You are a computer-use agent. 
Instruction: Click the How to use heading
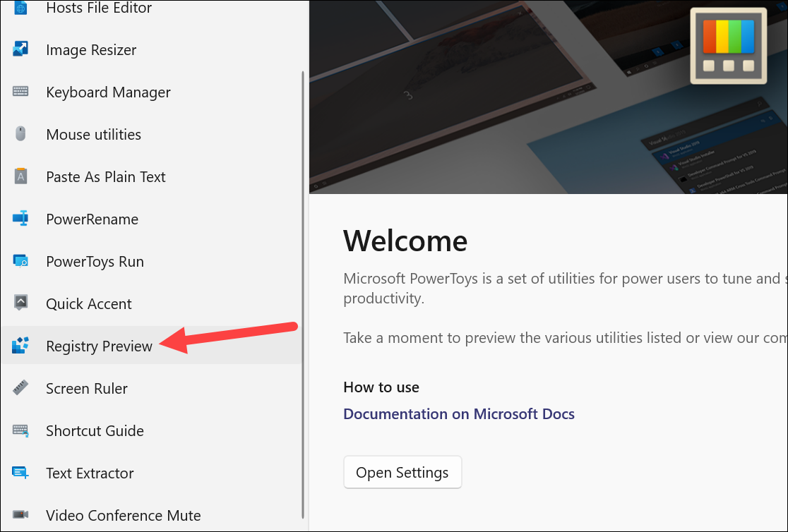point(381,387)
